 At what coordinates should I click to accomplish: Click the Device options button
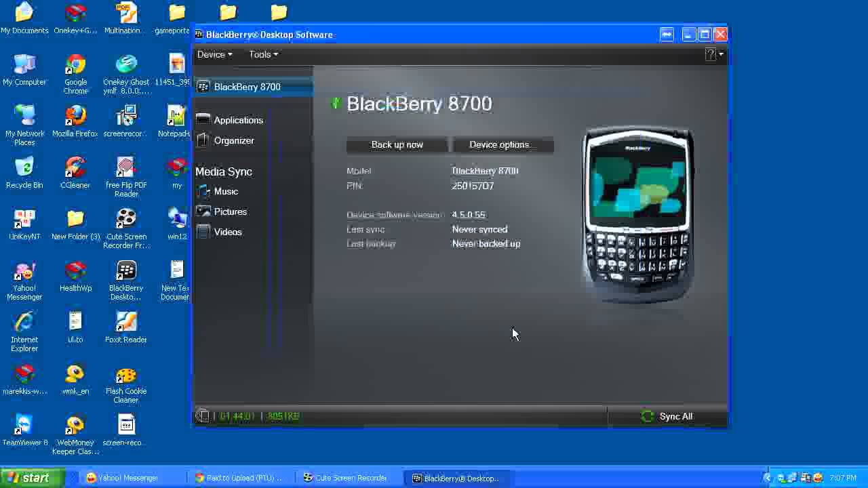[502, 144]
